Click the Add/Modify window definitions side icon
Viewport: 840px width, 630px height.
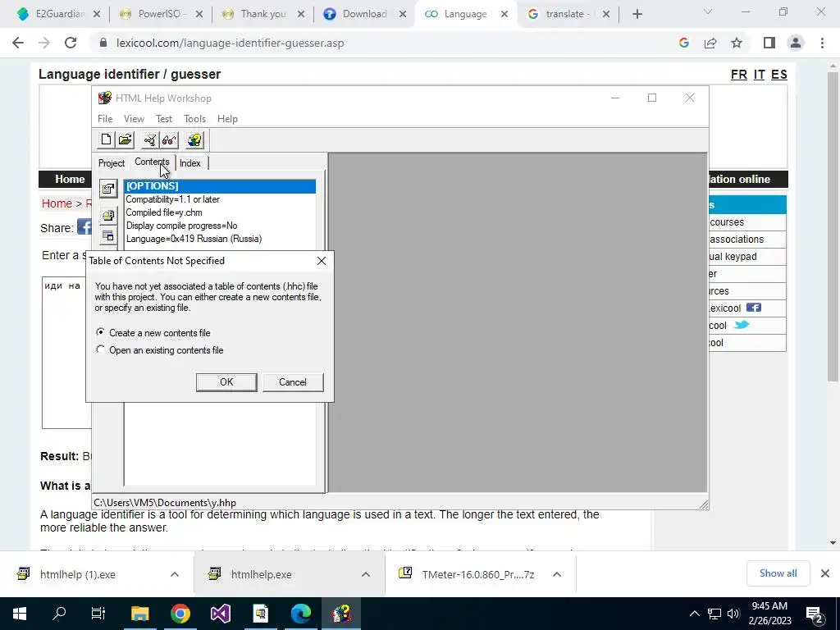coord(108,236)
